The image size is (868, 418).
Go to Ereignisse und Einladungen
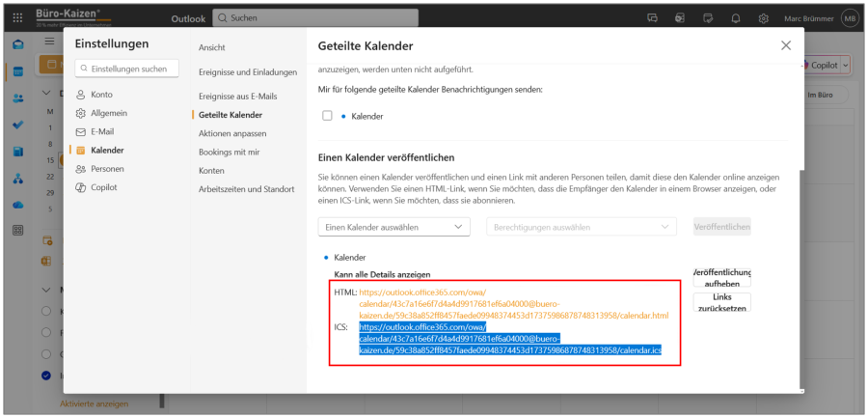[x=248, y=72]
